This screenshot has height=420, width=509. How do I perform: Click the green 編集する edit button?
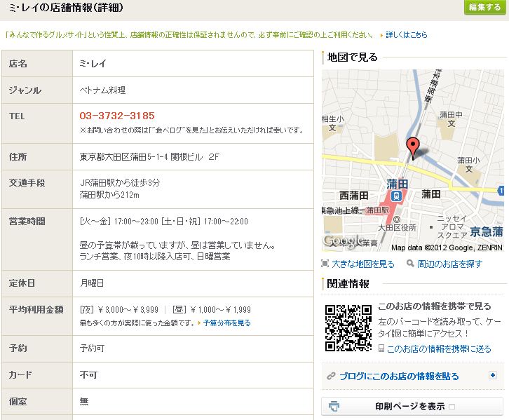click(x=484, y=7)
